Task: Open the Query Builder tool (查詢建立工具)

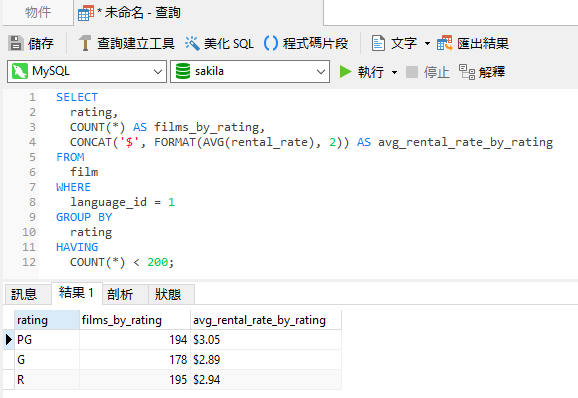Action: point(126,43)
